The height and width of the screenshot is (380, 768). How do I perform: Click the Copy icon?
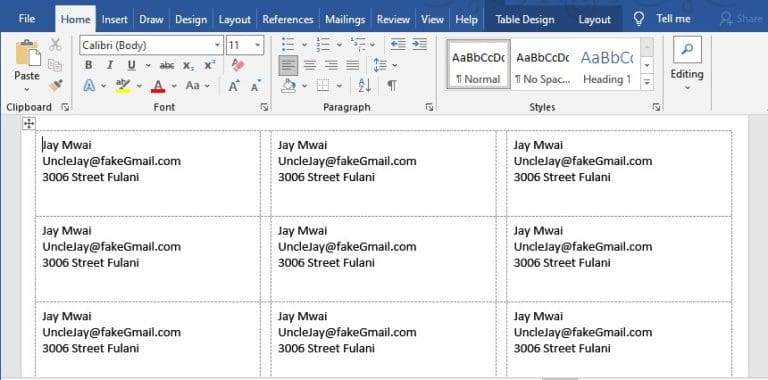tap(55, 65)
